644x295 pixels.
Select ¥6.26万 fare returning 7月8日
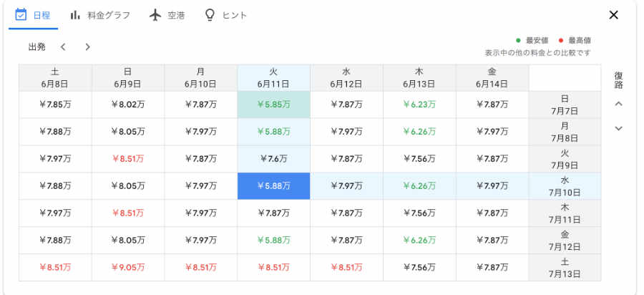pos(419,132)
